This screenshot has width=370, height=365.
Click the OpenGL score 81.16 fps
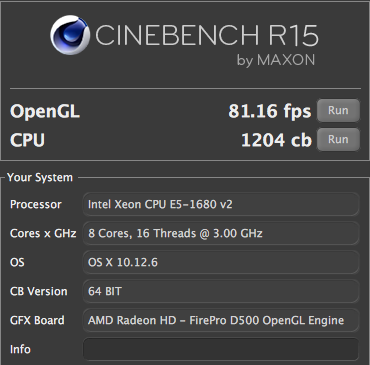(x=270, y=111)
